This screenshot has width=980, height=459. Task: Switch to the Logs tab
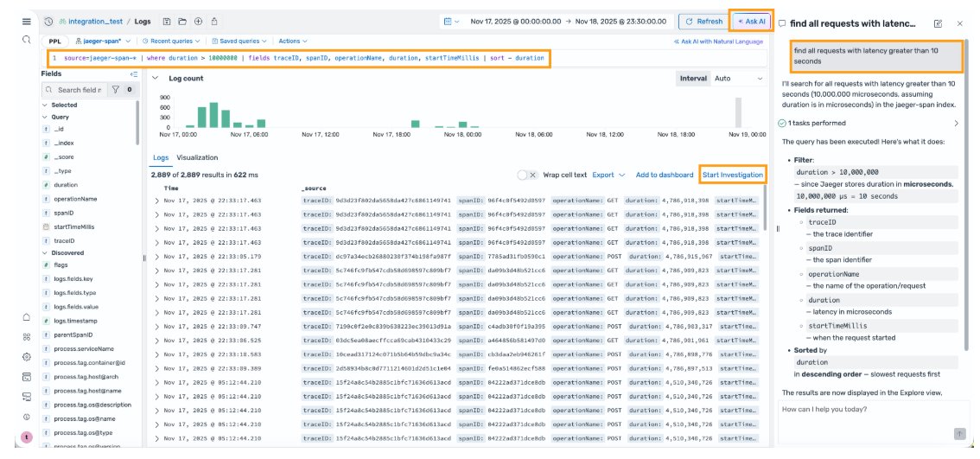[x=161, y=157]
